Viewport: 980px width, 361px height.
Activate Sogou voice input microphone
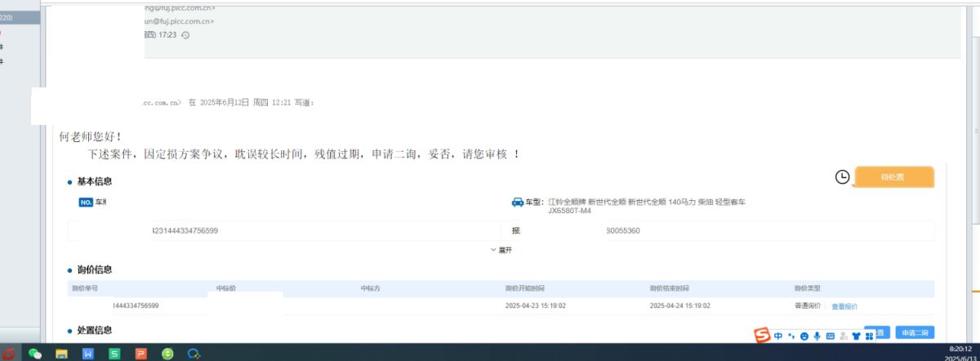[817, 336]
